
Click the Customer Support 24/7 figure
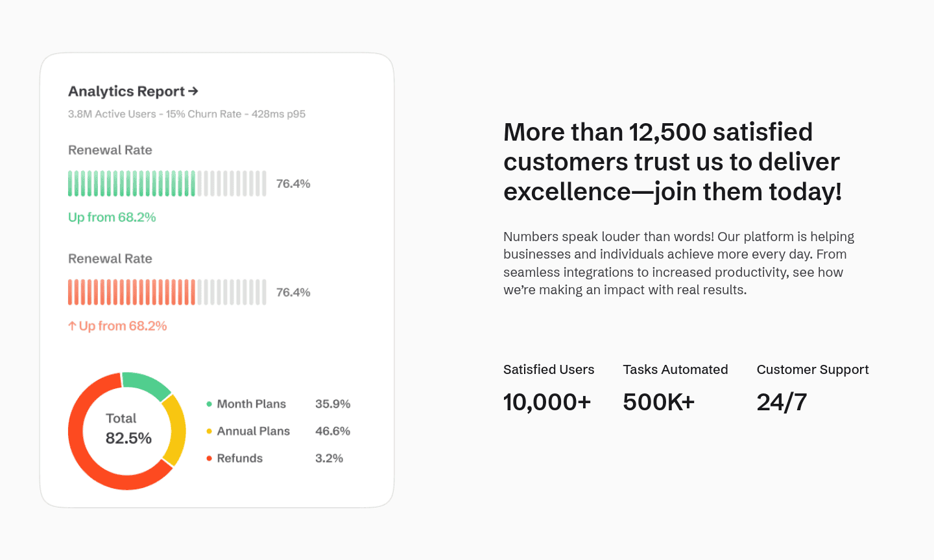point(782,402)
